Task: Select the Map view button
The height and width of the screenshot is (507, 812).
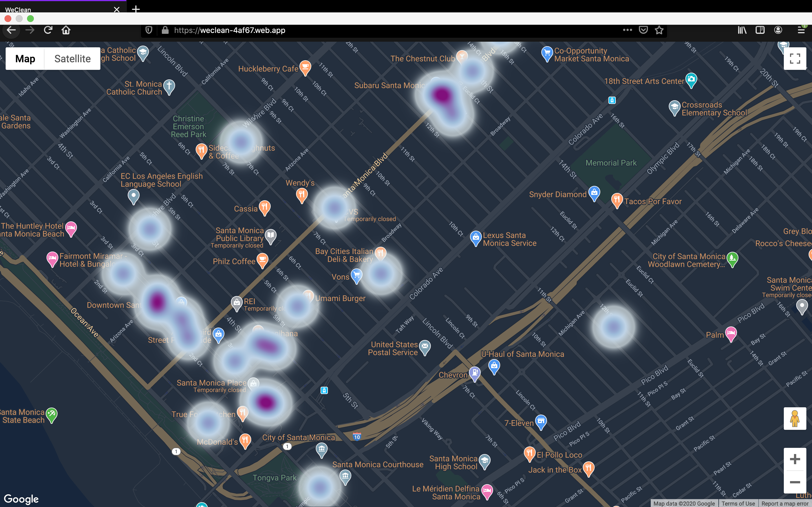Action: [25, 59]
